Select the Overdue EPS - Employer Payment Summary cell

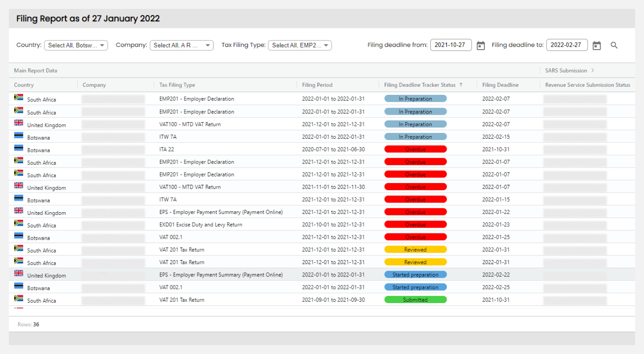click(221, 212)
